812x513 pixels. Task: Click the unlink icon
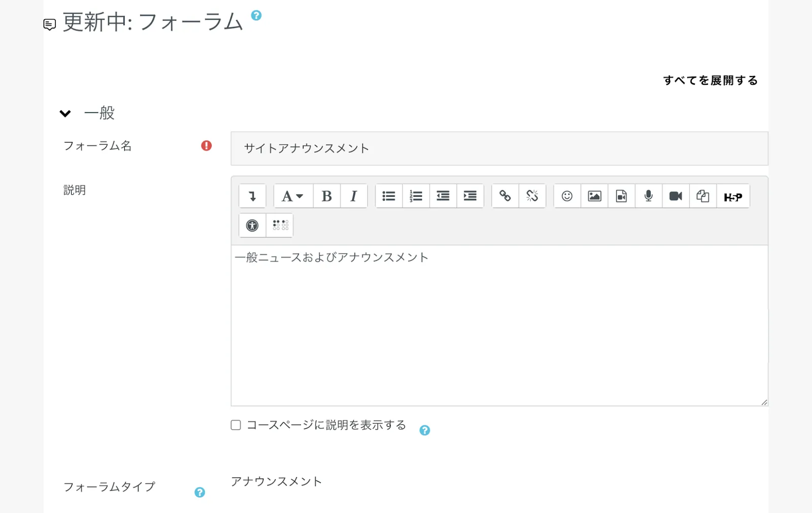pyautogui.click(x=532, y=196)
